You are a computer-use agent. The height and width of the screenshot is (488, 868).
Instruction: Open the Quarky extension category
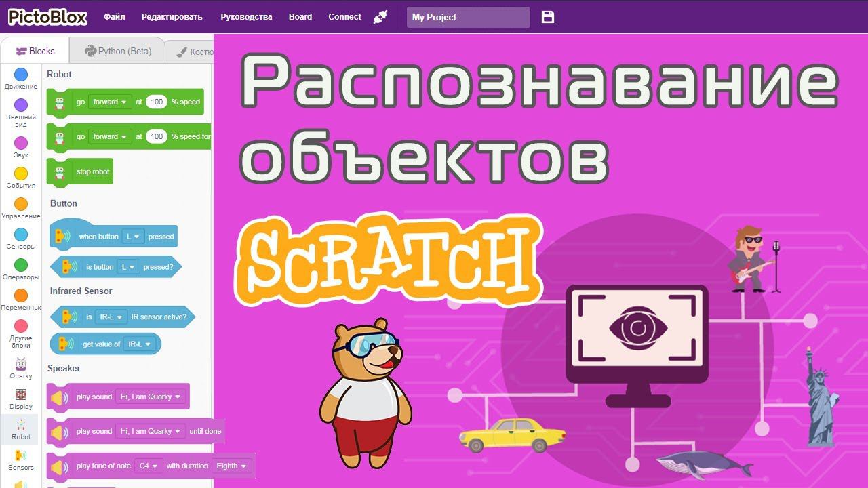click(21, 368)
